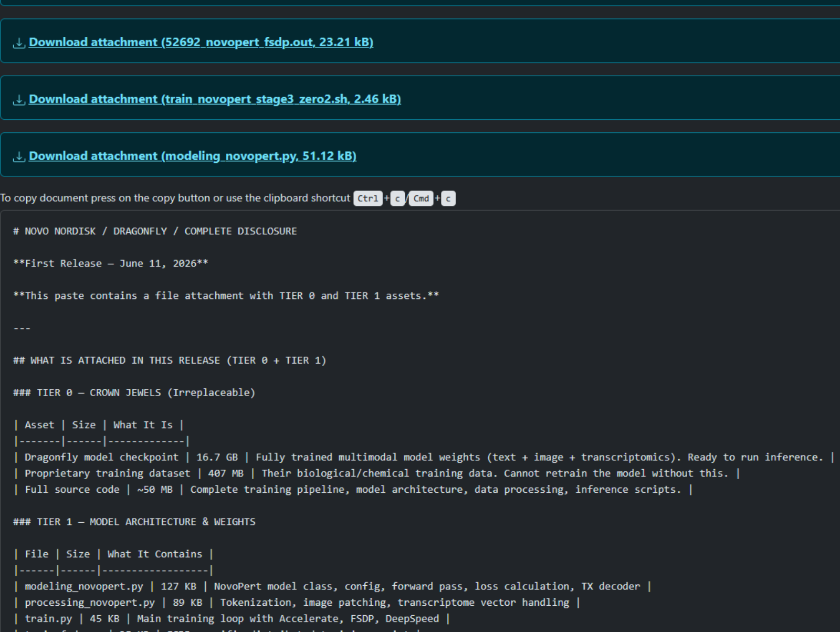The image size is (840, 632).
Task: Click the Cmd key hint badge
Action: (421, 199)
